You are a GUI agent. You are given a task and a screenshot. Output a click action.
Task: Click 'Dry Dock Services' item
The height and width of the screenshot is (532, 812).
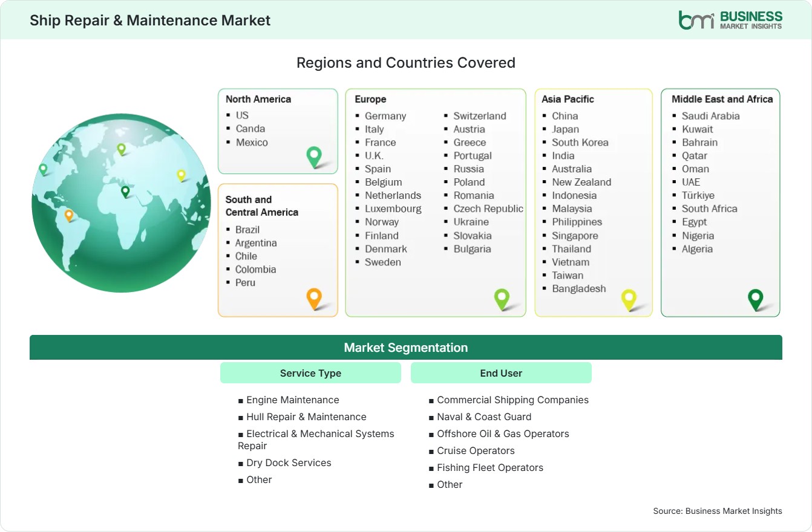point(289,462)
